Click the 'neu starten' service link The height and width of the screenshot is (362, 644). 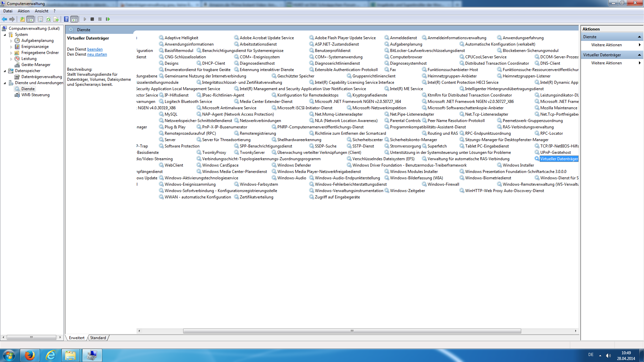point(97,54)
